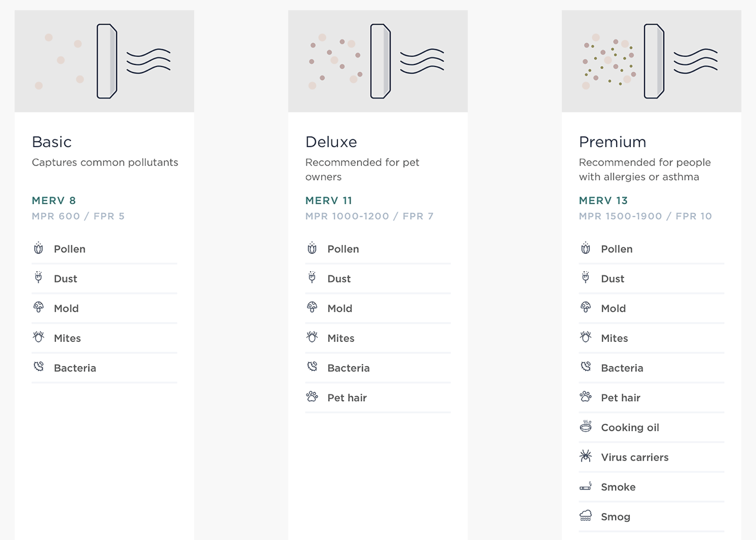The width and height of the screenshot is (756, 540).
Task: Switch to the Premium filter tab
Action: tap(612, 142)
